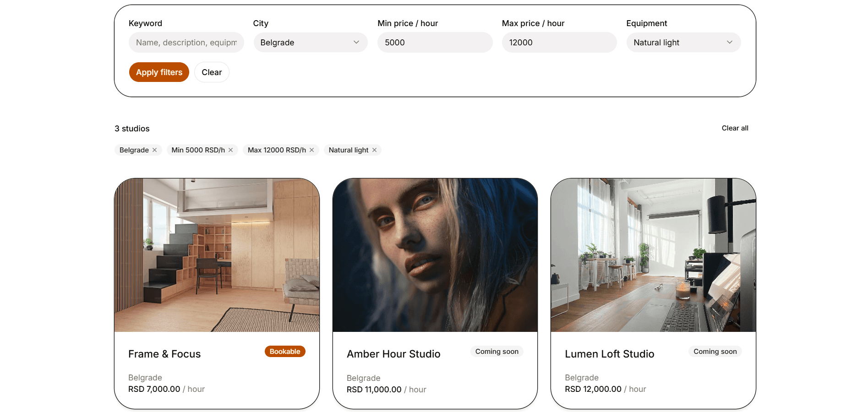Screen dimensions: 868x412
Task: Open the Lumen Loft Studio photo
Action: coord(653,255)
